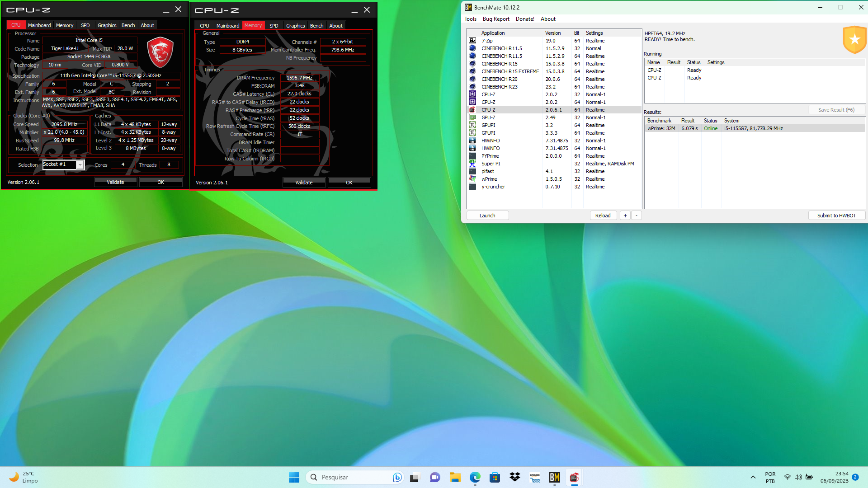Open the About menu in BenchMate
This screenshot has width=868, height=488.
pyautogui.click(x=548, y=19)
